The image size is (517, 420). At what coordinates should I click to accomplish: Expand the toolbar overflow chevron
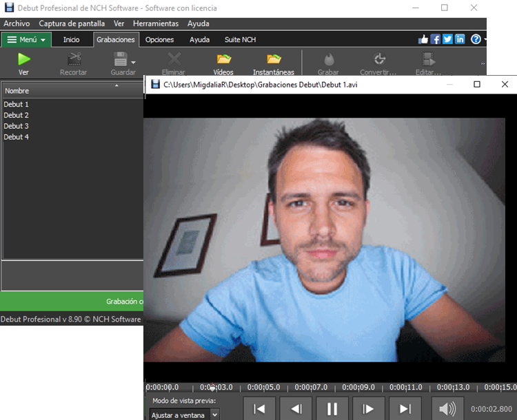tap(483, 63)
